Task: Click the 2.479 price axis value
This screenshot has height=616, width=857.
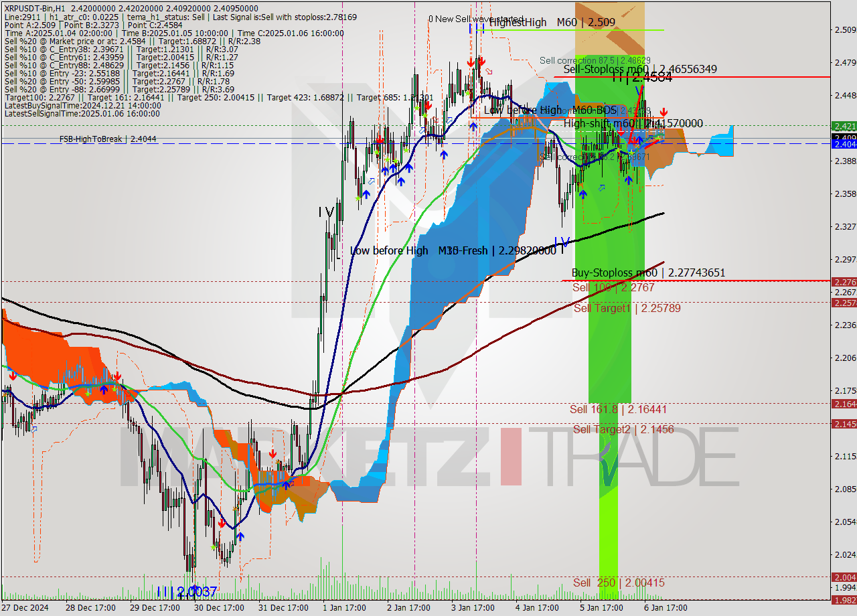Action: pyautogui.click(x=845, y=62)
